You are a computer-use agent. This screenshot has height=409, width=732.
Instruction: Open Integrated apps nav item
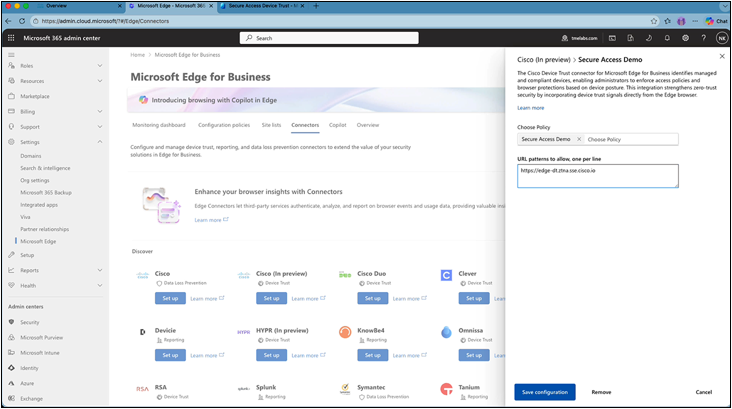[x=39, y=204]
